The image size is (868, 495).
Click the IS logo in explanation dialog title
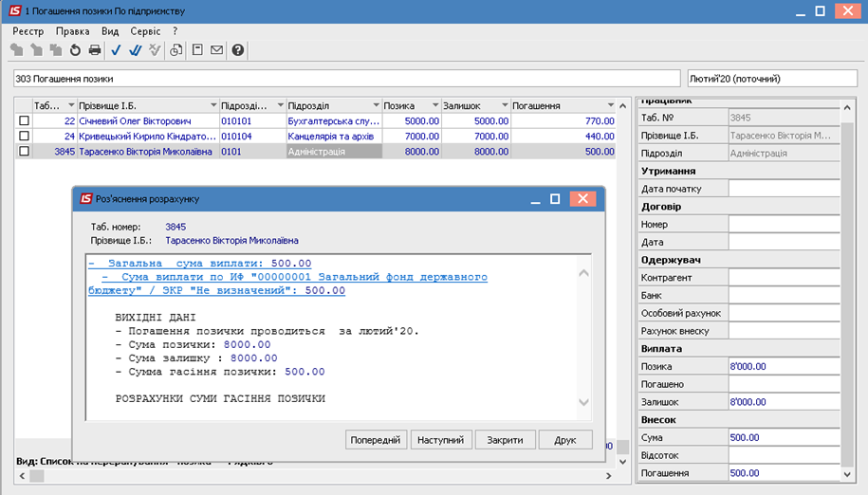coord(85,198)
